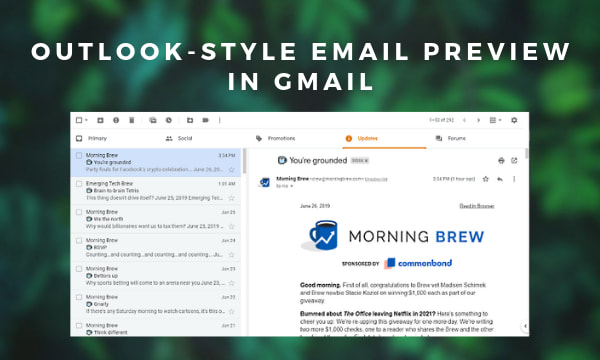
Task: Print the You're grounded email
Action: point(501,161)
